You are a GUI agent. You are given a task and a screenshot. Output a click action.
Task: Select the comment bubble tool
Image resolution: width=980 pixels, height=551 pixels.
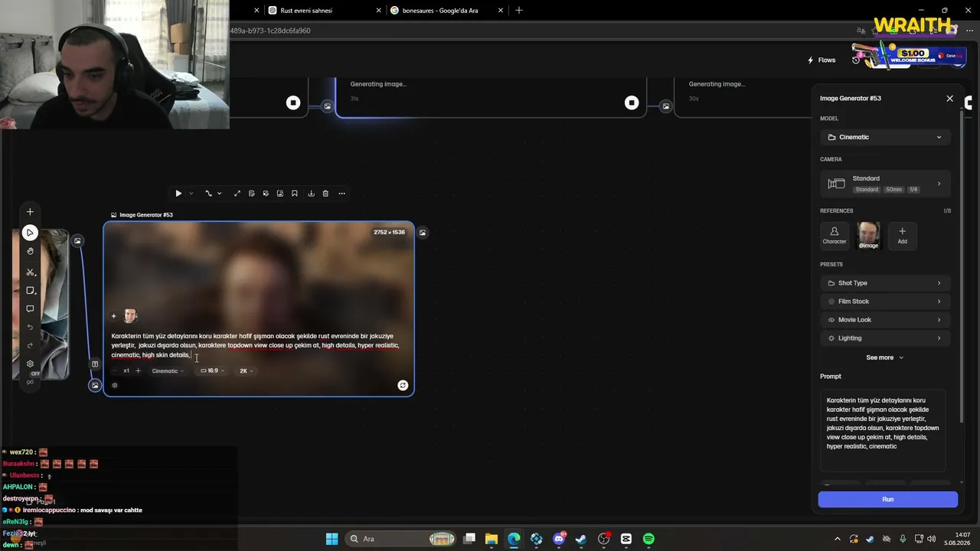pos(30,309)
